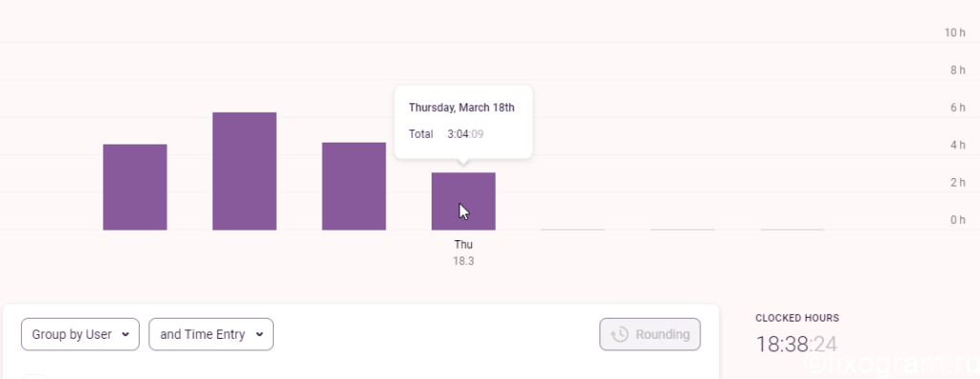Click the clock icon in Rounding button
Image resolution: width=980 pixels, height=379 pixels.
coord(619,335)
